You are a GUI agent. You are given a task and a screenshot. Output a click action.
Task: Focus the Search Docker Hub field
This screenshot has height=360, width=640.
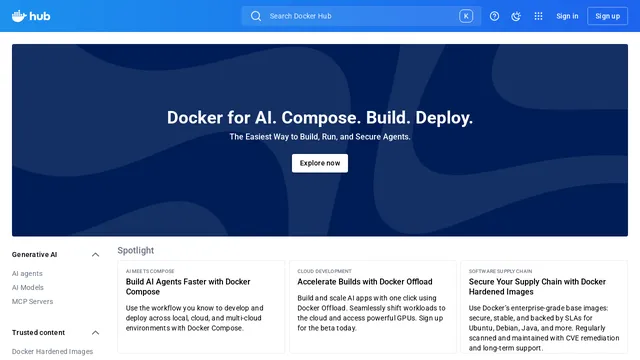(361, 16)
